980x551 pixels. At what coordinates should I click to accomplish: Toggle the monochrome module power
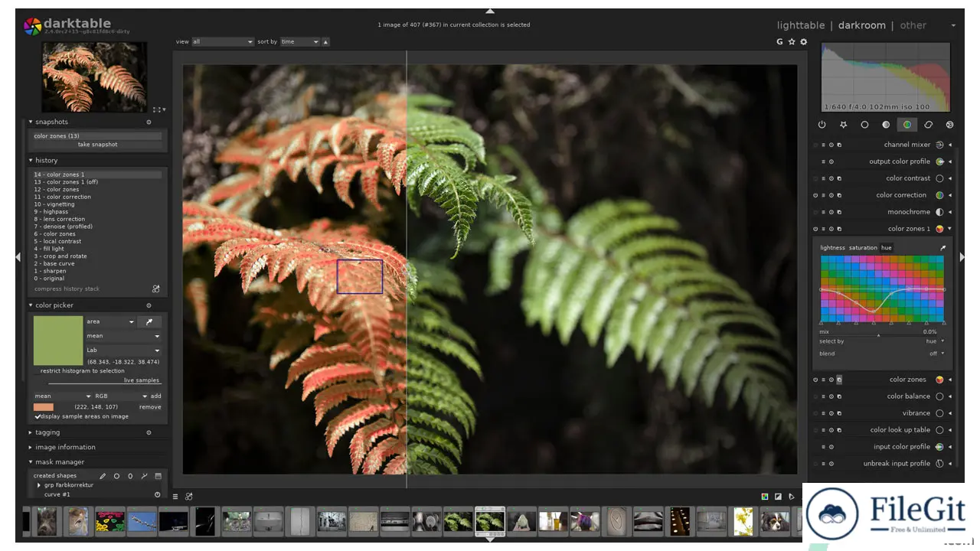[x=816, y=212]
